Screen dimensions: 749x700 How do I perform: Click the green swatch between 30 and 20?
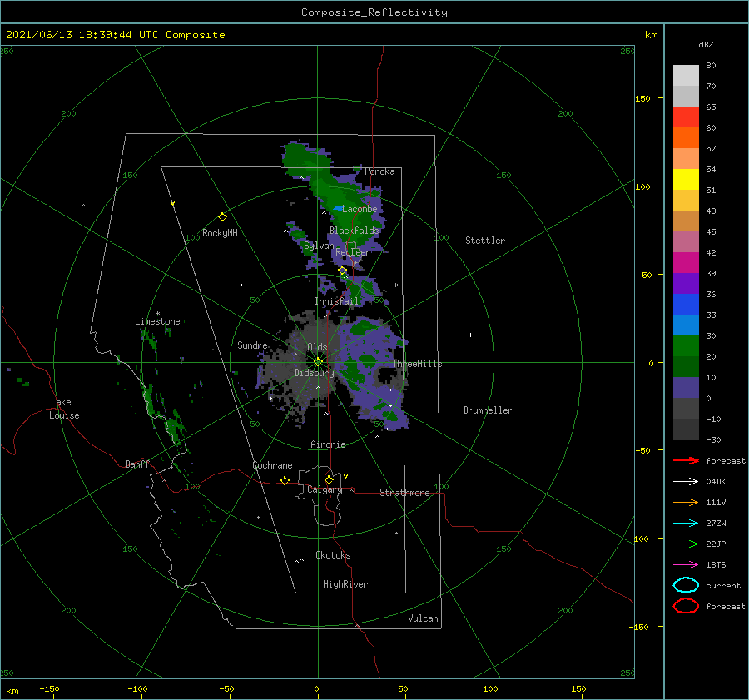click(686, 345)
